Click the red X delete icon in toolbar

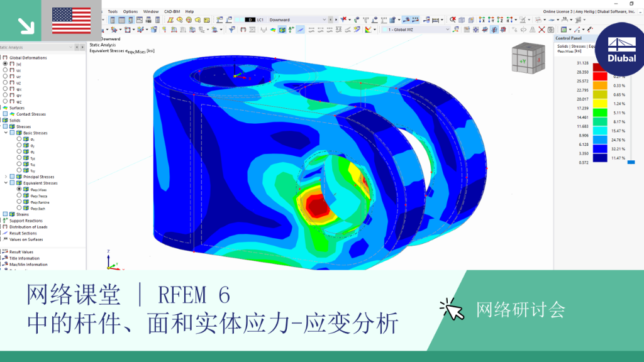[541, 30]
